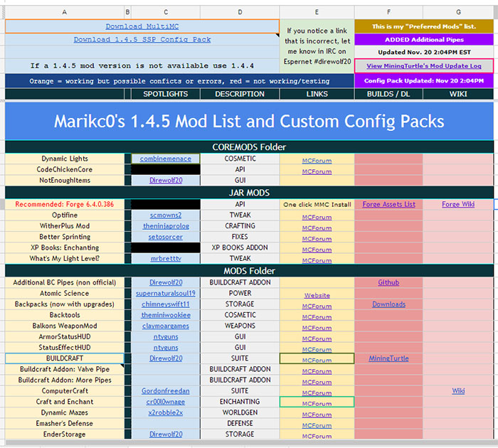
Task: Open Direwolf20 spotlight for EnderStorage
Action: (166, 434)
